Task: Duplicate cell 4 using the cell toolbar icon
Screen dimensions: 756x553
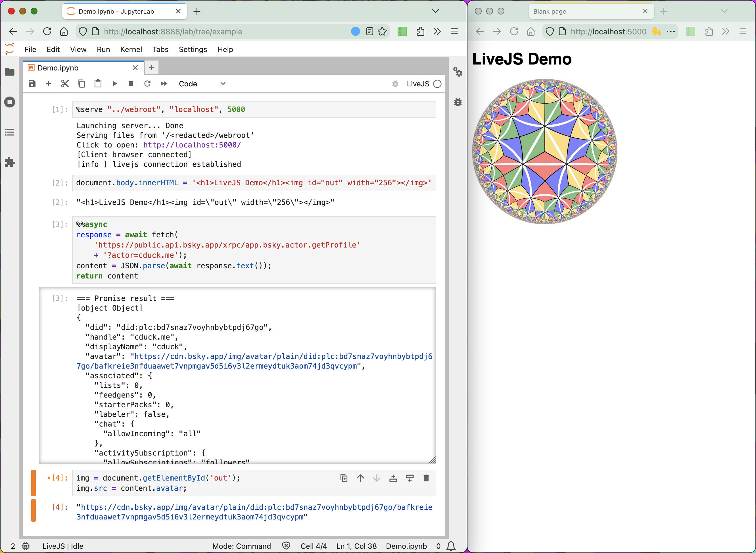Action: [x=344, y=478]
